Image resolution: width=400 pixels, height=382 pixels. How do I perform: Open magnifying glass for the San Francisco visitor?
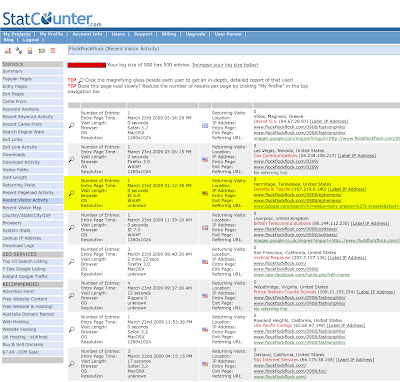click(72, 262)
